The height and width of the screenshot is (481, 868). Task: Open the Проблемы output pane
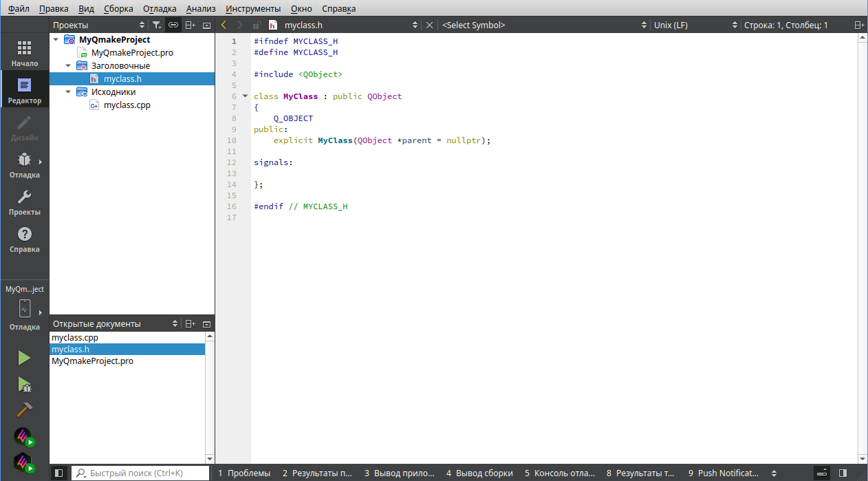click(x=244, y=473)
